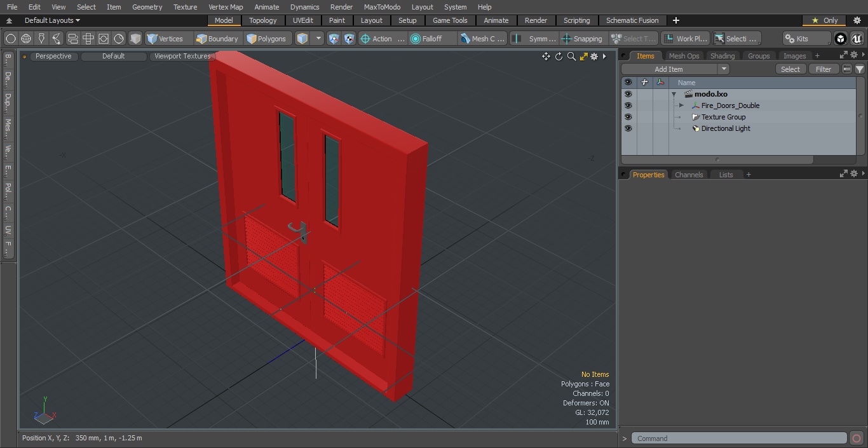Switch to Boundary selection mode
Image resolution: width=868 pixels, height=448 pixels.
click(x=218, y=39)
